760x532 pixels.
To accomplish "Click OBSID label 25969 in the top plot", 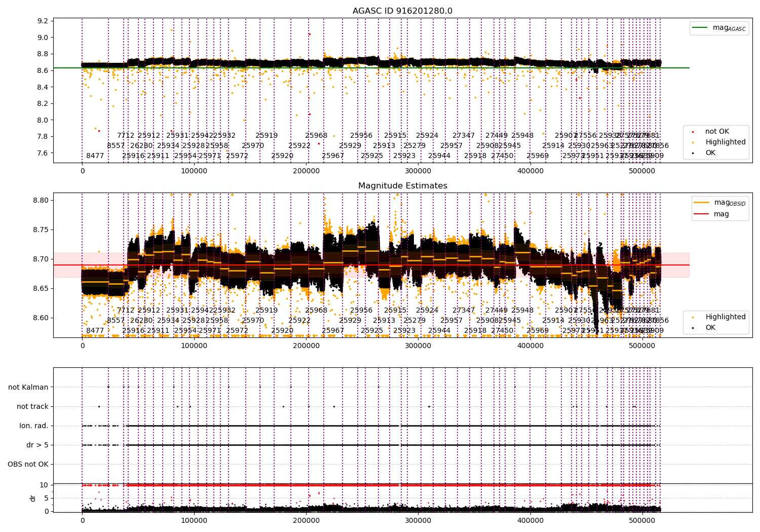I will click(x=538, y=156).
